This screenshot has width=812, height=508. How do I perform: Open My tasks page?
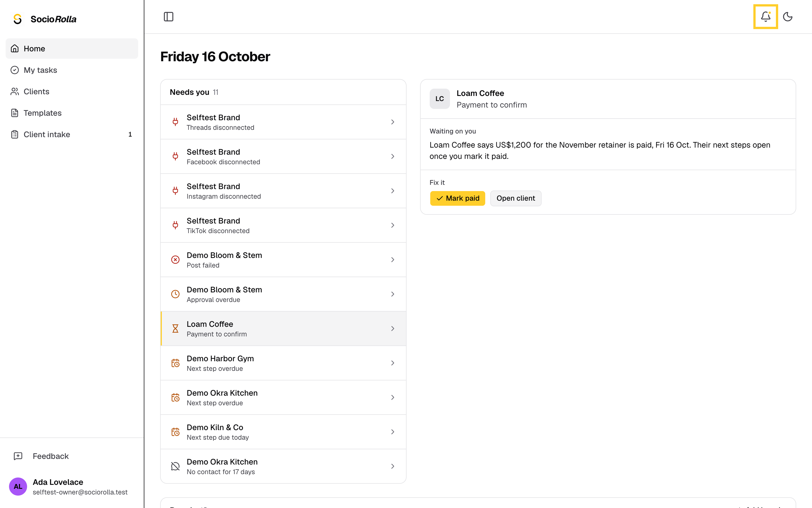point(72,70)
